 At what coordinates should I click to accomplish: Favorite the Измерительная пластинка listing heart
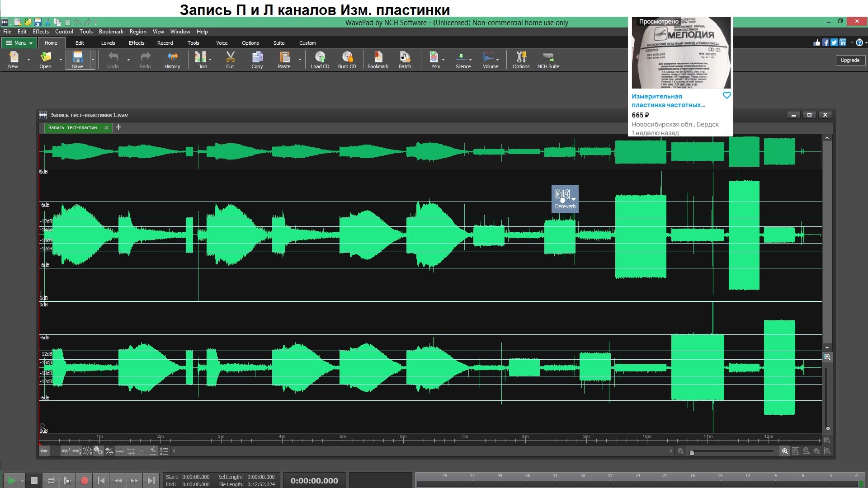tap(726, 95)
